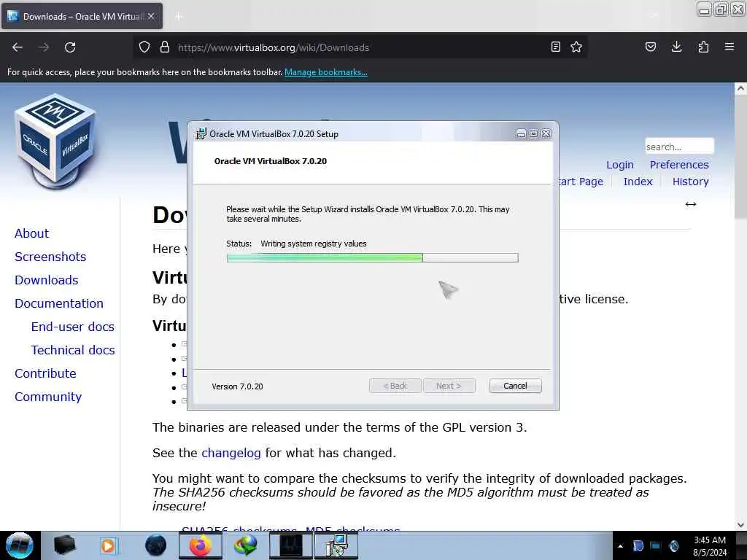The image size is (747, 560).
Task: Open the extensions puzzle icon
Action: pyautogui.click(x=703, y=47)
